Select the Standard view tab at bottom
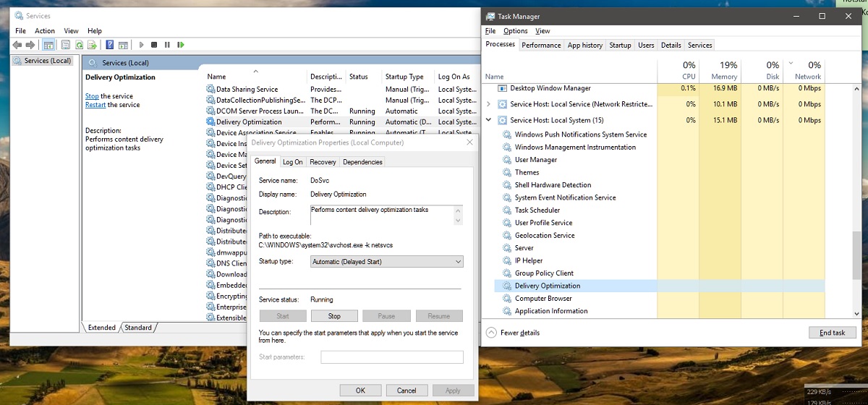 pos(137,328)
